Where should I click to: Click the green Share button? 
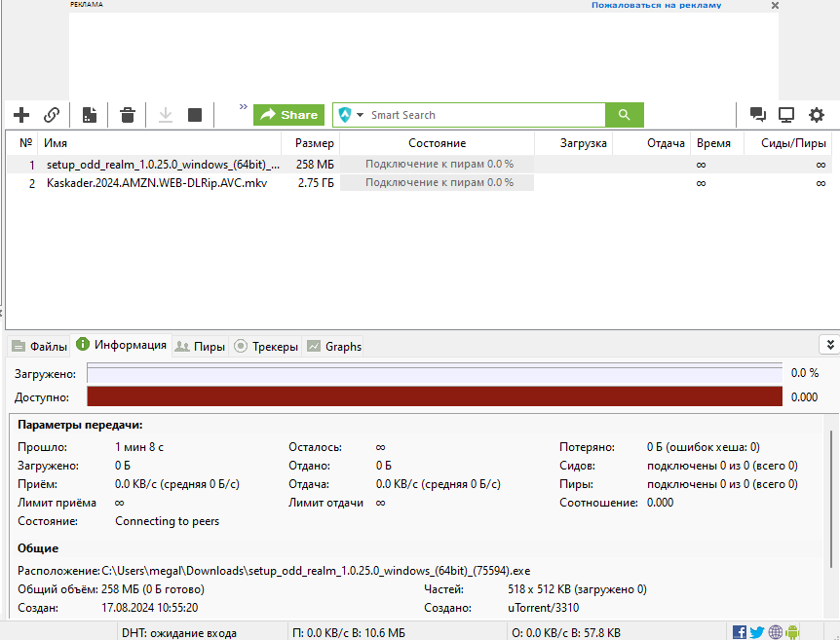pos(288,115)
